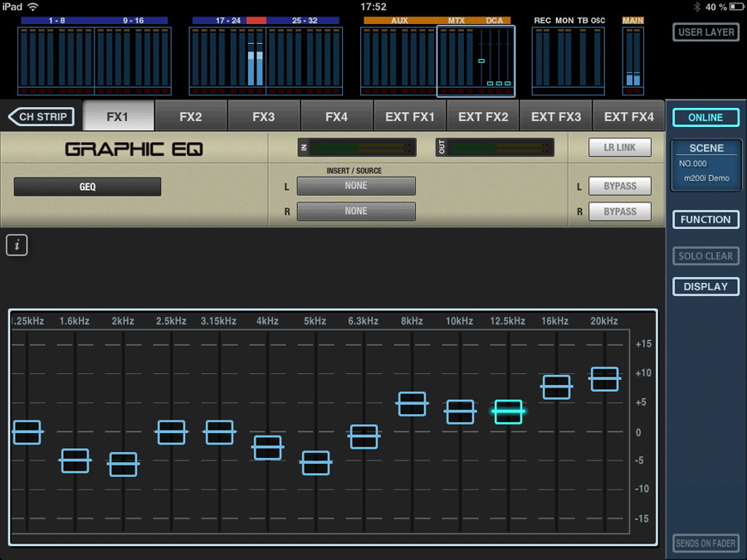Viewport: 747px width, 560px height.
Task: Click the SOLO CLEAR button
Action: click(705, 256)
